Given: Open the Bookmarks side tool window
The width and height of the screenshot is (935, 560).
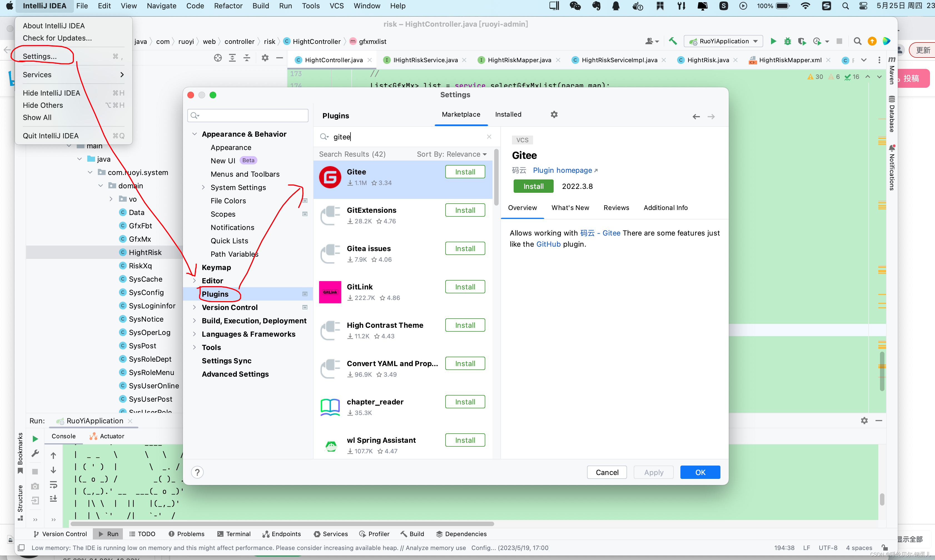Looking at the screenshot, I should click(20, 453).
